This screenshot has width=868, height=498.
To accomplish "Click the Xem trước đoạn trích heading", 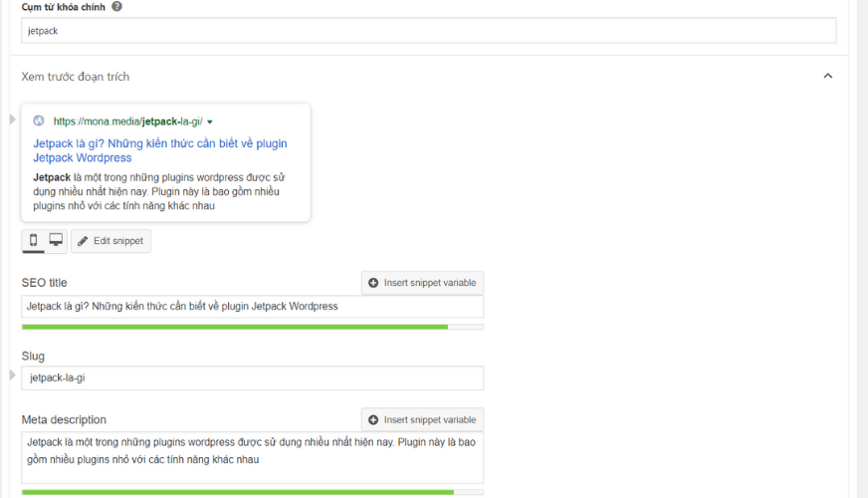I will coord(76,77).
